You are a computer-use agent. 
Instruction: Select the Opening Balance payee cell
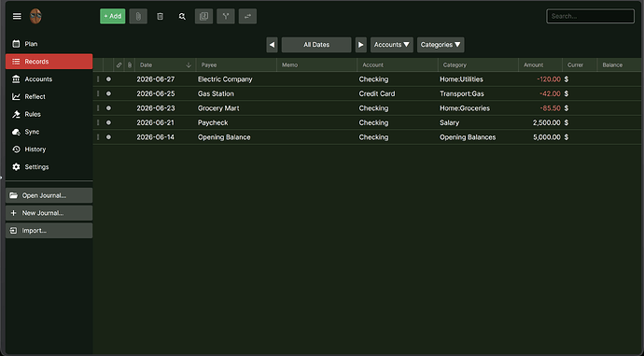(236, 137)
